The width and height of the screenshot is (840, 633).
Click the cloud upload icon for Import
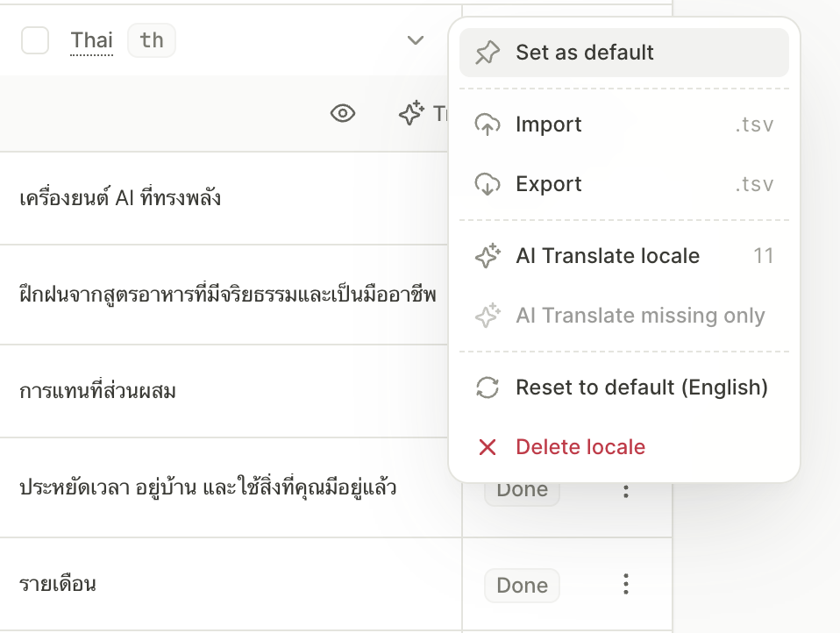point(487,124)
